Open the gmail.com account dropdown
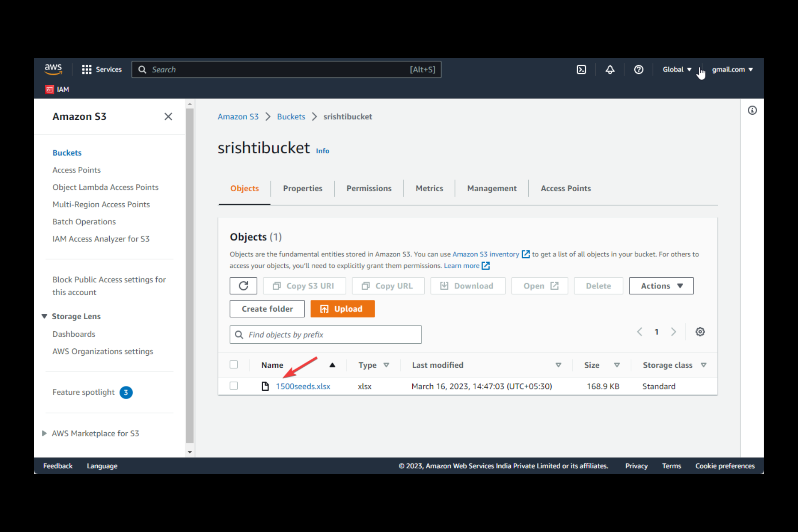This screenshot has width=798, height=532. (732, 69)
